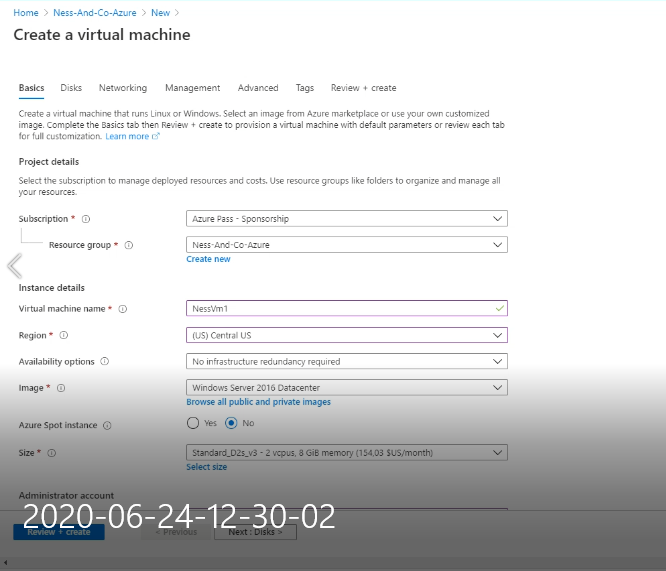Image resolution: width=666 pixels, height=571 pixels.
Task: Click the Instance details heading
Action: (51, 288)
